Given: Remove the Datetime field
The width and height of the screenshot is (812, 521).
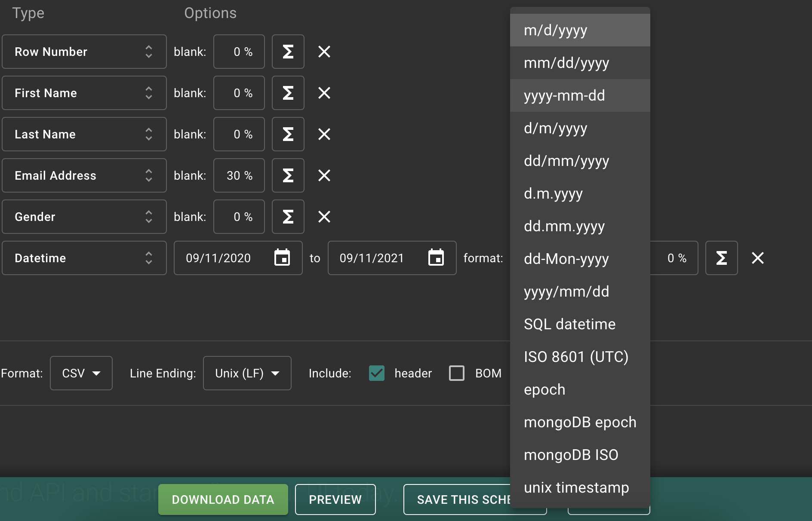Looking at the screenshot, I should tap(758, 258).
